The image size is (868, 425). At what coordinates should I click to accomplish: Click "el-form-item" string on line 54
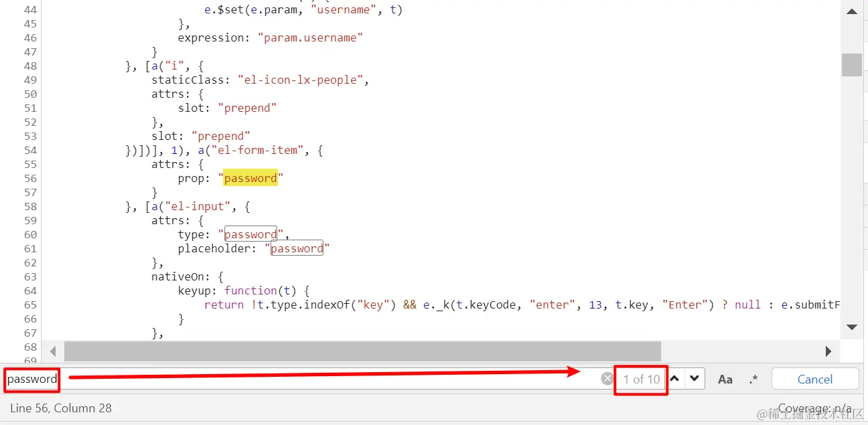click(257, 150)
